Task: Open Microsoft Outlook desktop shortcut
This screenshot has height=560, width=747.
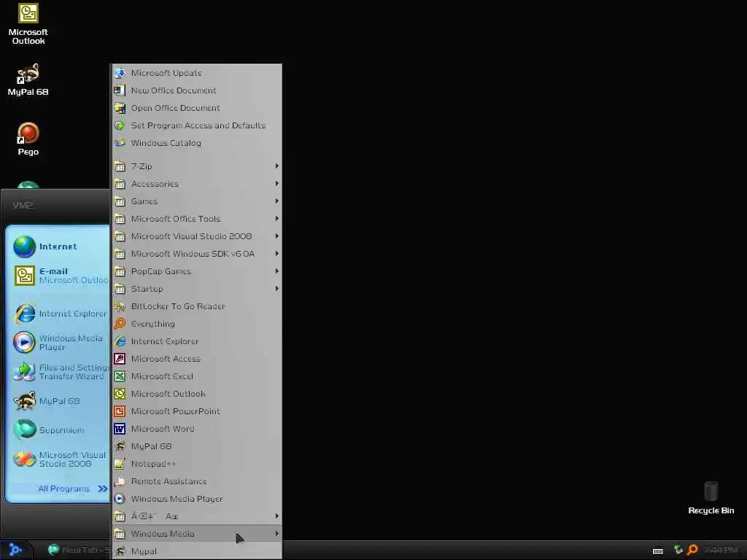Action: coord(28,24)
